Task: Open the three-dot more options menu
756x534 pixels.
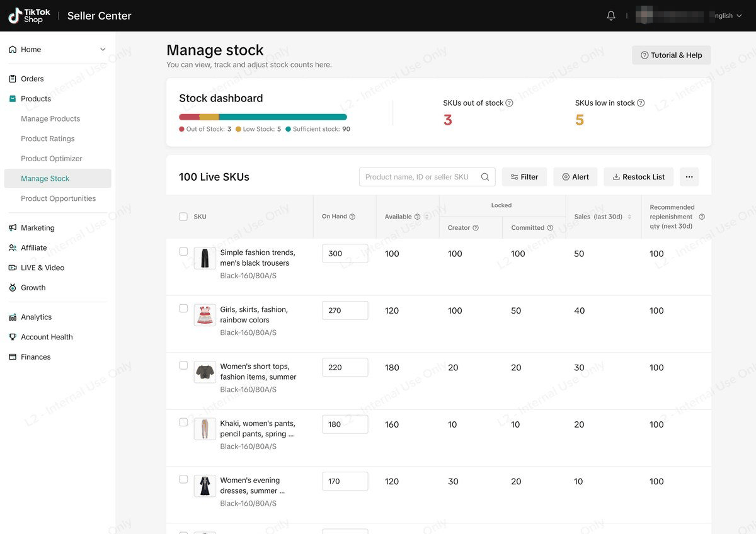Action: pyautogui.click(x=689, y=177)
